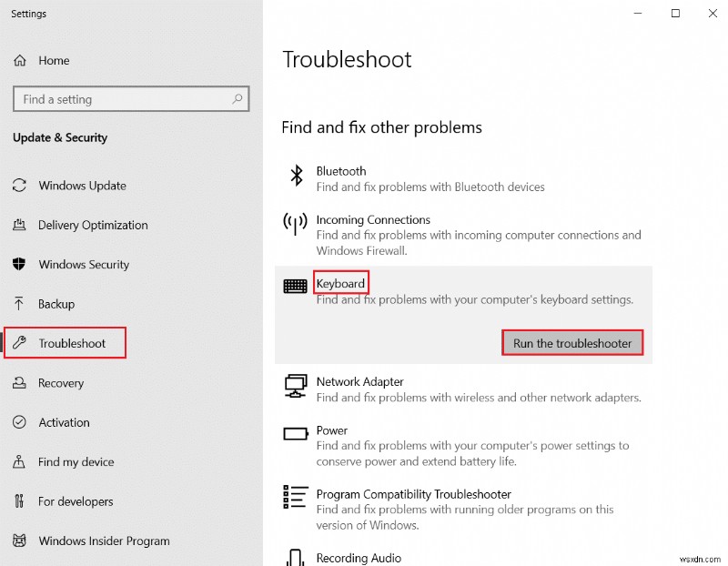
Task: Expand the Recording Audio troubleshooter
Action: click(359, 558)
